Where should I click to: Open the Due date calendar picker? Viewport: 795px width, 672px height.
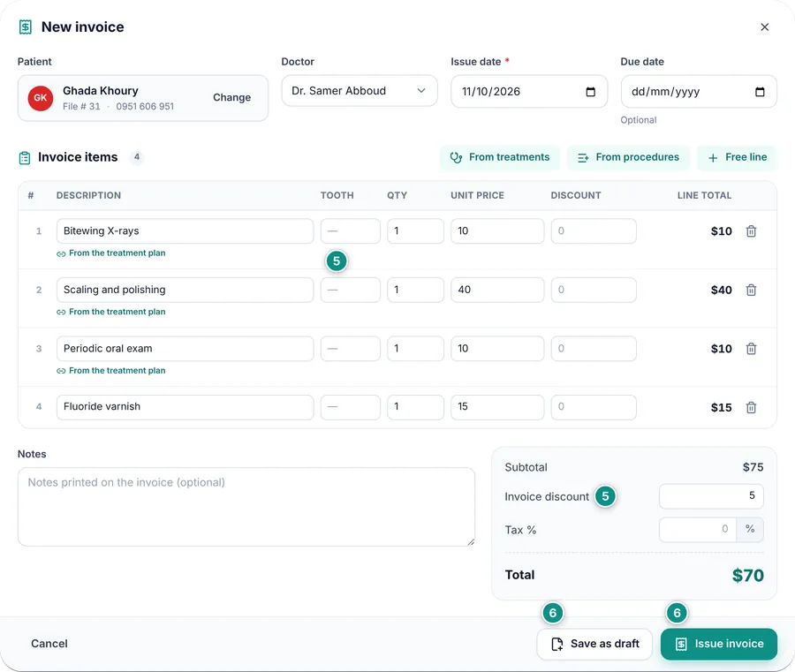point(760,92)
